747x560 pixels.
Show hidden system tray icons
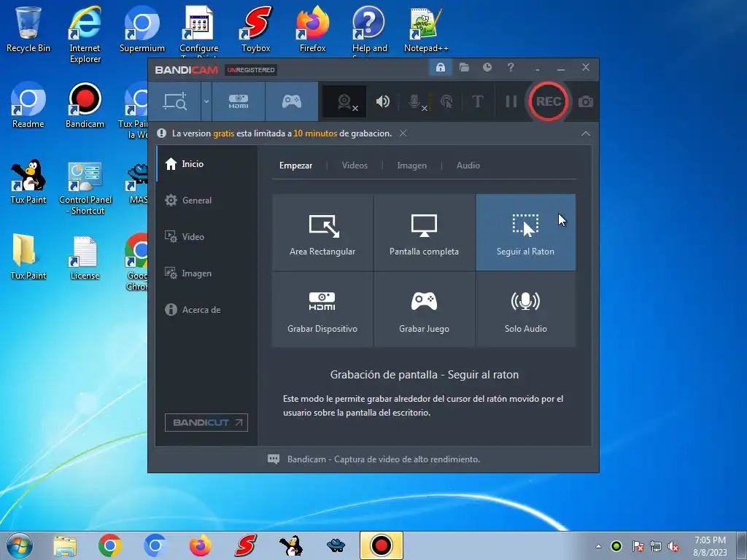(598, 546)
